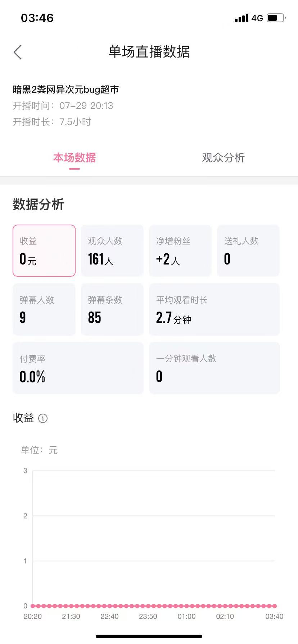Select the 观众人数 metric card
The height and width of the screenshot is (644, 298).
pyautogui.click(x=112, y=250)
